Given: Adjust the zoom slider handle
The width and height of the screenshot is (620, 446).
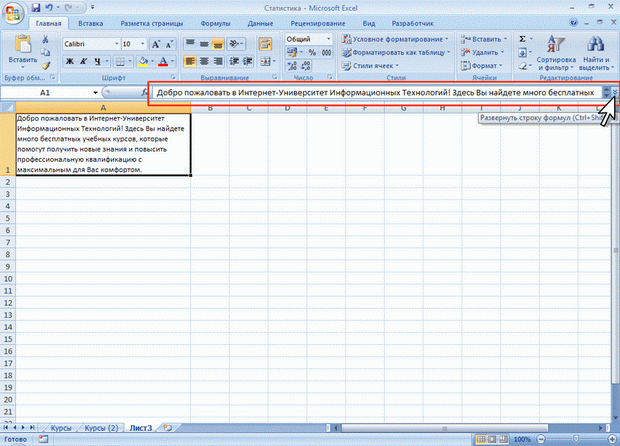Looking at the screenshot, I should [576, 439].
